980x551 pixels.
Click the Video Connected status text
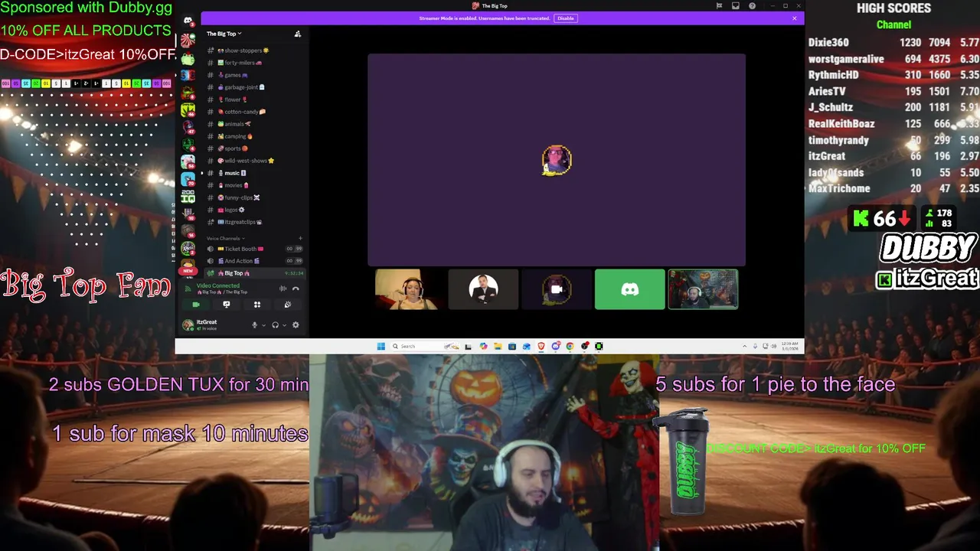click(x=218, y=285)
